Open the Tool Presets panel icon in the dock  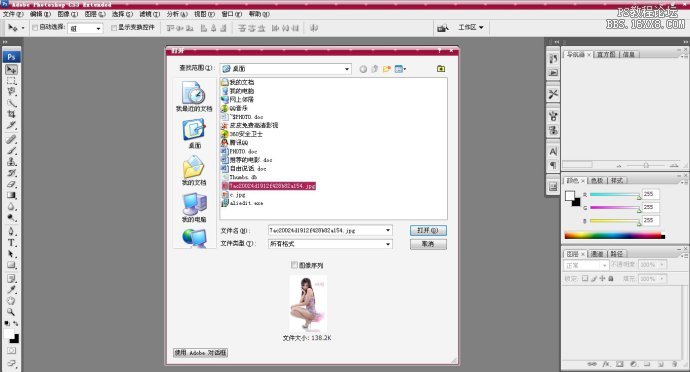(x=553, y=94)
